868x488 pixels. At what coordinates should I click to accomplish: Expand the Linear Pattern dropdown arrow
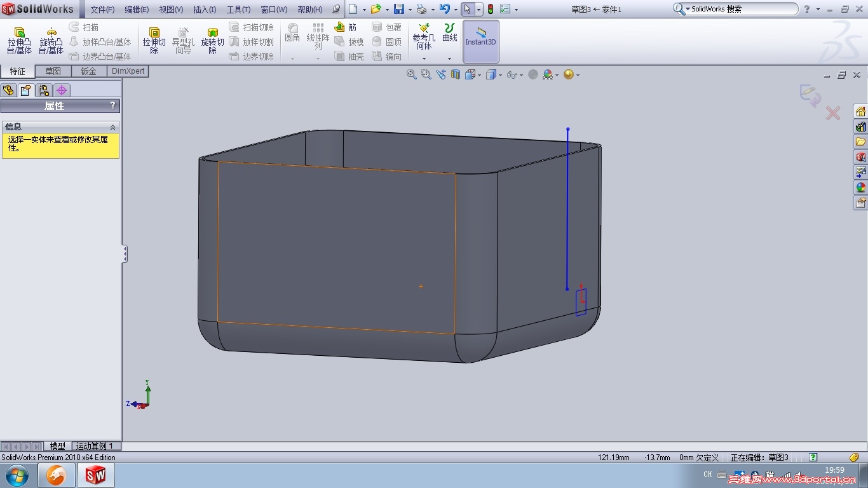click(318, 58)
